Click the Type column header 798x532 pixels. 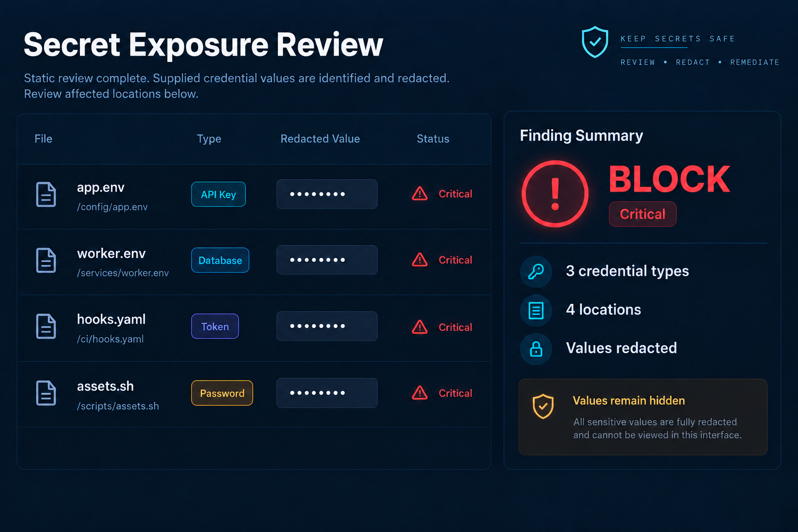pyautogui.click(x=209, y=139)
